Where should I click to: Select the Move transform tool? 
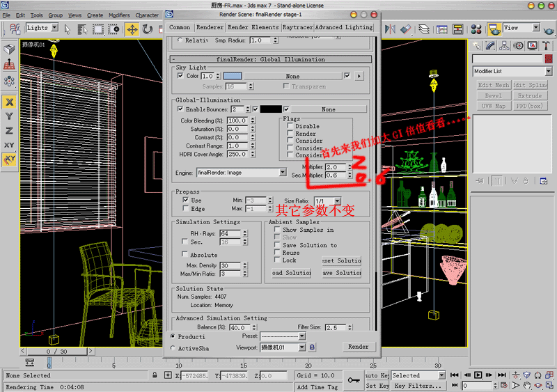pyautogui.click(x=132, y=29)
